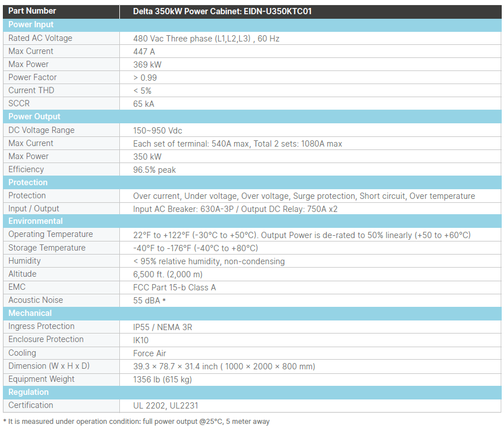
Task: Select the "Input AC Breaker: 630A-3P" value
Action: coord(235,209)
